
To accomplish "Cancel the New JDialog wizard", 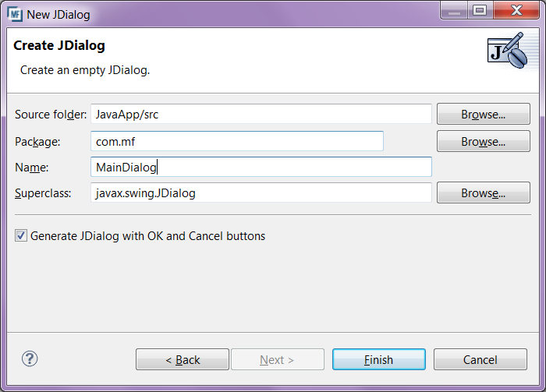I will (480, 359).
